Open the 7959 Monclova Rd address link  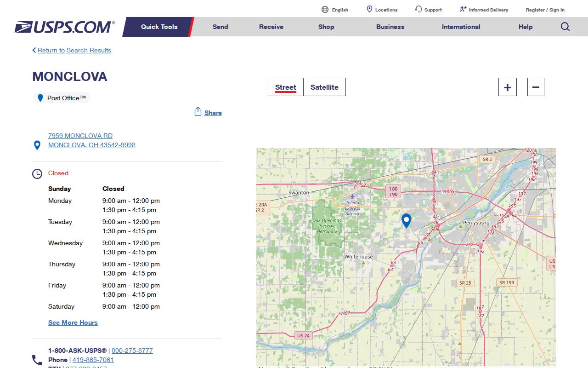point(92,140)
